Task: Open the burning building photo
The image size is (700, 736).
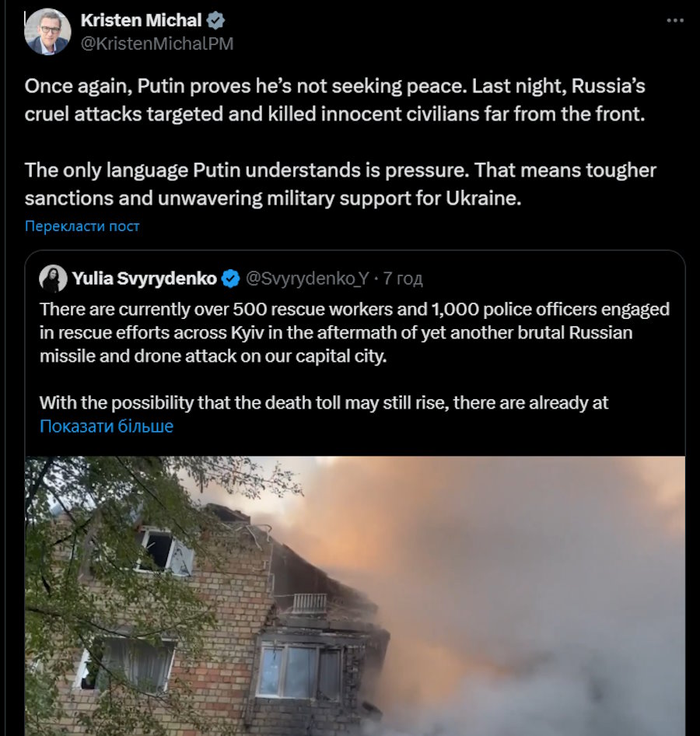Action: click(x=355, y=596)
